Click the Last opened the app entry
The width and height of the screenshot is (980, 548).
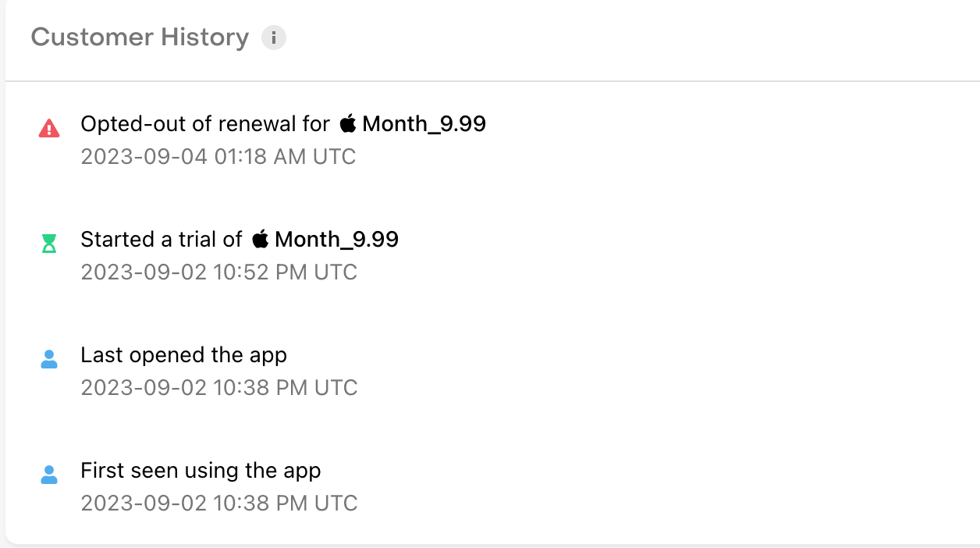[x=183, y=355]
